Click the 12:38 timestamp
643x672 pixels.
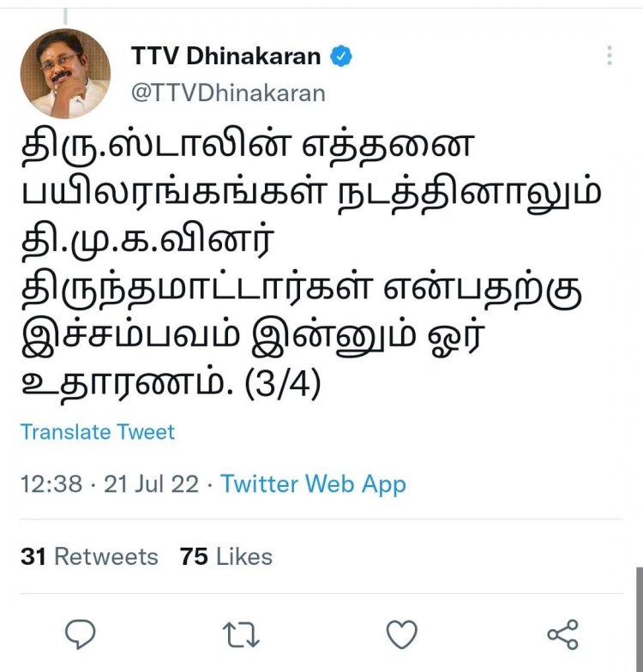pos(51,483)
